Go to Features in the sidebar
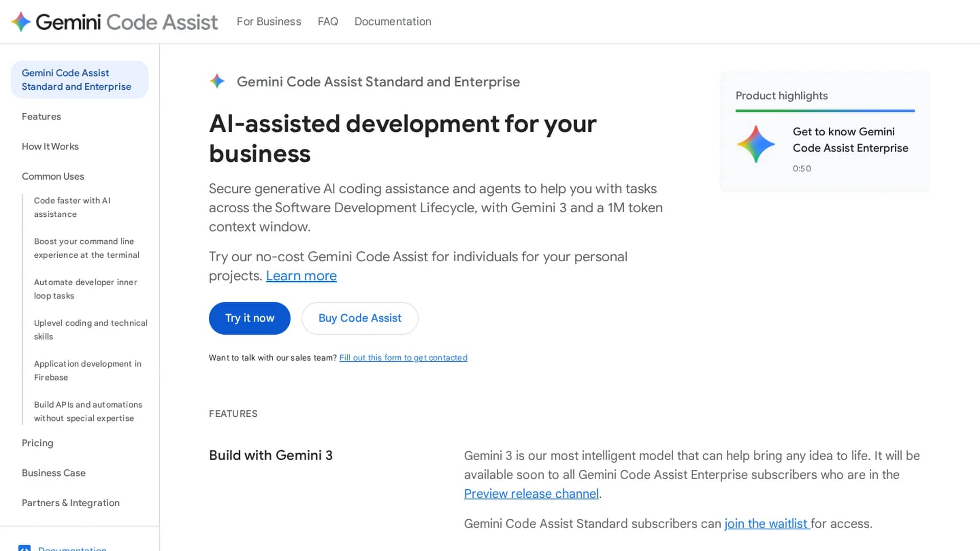The width and height of the screenshot is (980, 551). coord(41,116)
